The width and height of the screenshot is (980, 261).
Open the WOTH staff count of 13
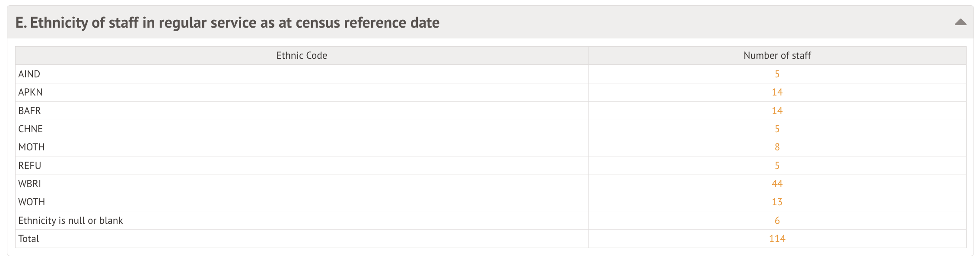[777, 202]
